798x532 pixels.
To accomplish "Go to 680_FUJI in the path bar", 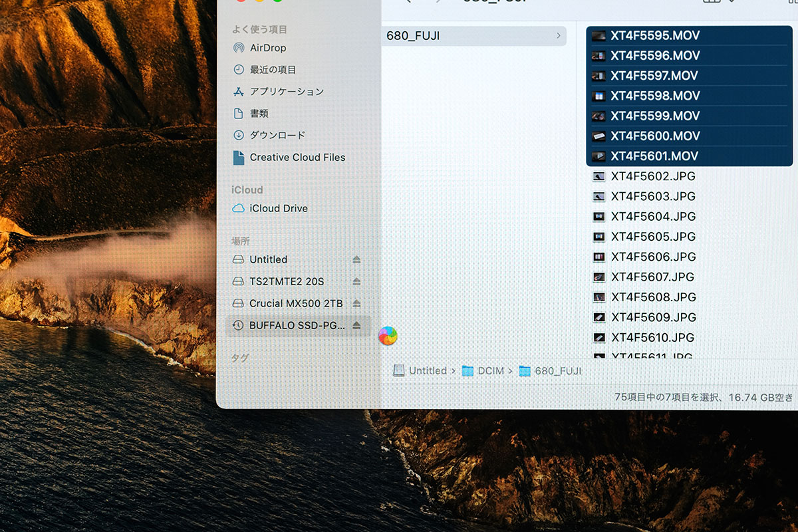I will (x=550, y=370).
